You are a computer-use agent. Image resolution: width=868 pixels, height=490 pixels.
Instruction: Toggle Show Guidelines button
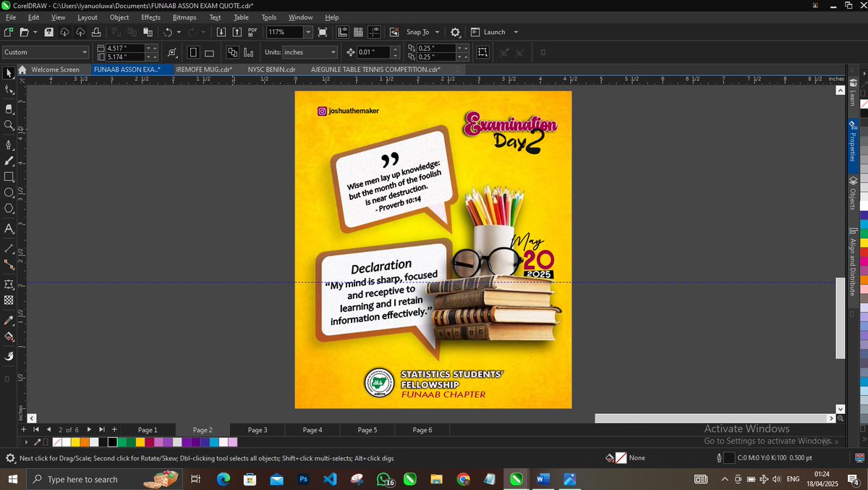point(374,32)
